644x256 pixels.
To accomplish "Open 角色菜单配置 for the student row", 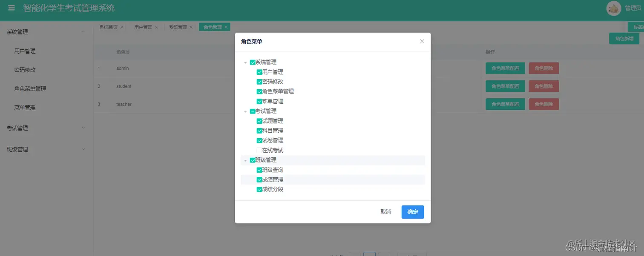I will pos(505,86).
